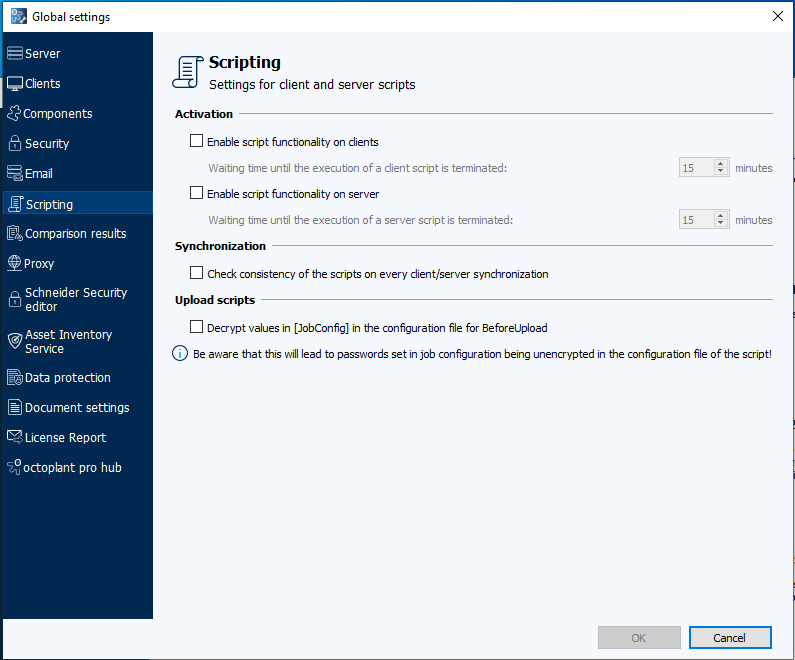The height and width of the screenshot is (660, 795).
Task: Click the client script waiting time label
Action: click(357, 168)
